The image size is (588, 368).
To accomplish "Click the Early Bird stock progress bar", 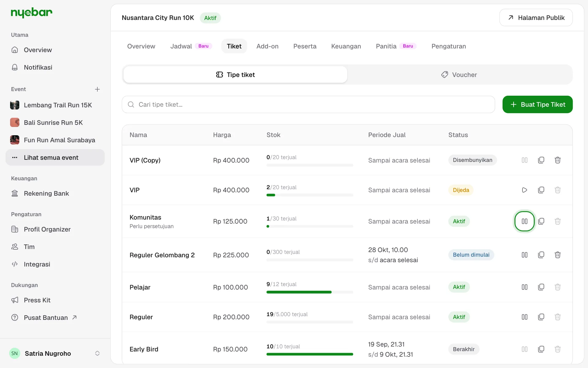I will click(x=310, y=354).
